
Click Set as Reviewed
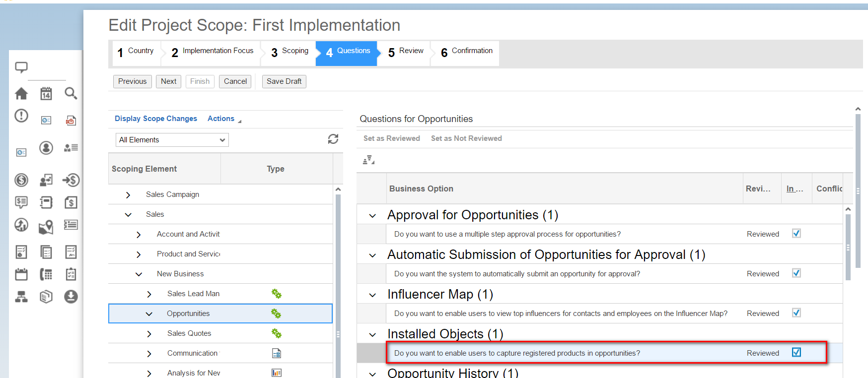[x=392, y=138]
